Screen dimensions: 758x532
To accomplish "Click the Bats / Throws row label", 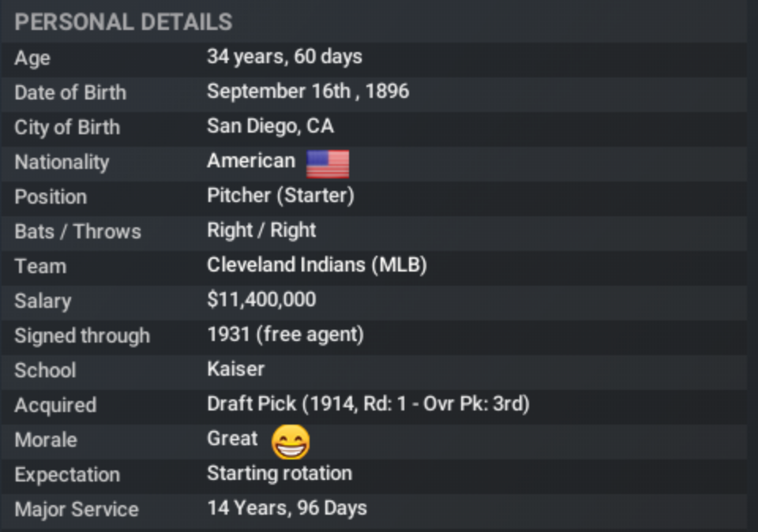I will (x=77, y=231).
